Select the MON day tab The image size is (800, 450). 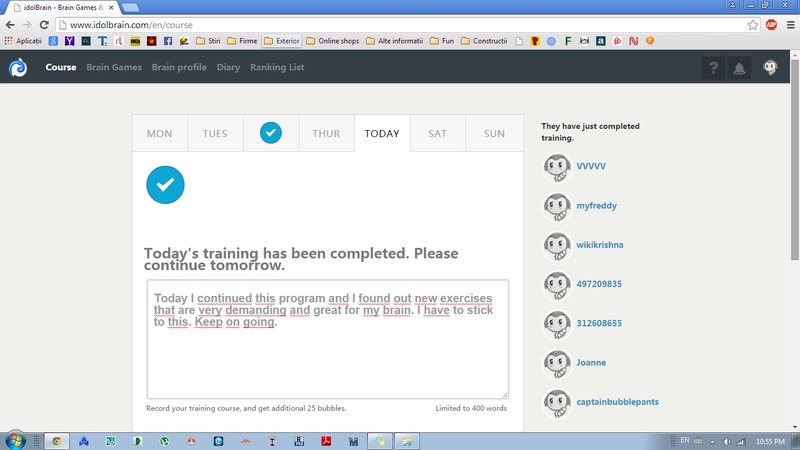[159, 134]
